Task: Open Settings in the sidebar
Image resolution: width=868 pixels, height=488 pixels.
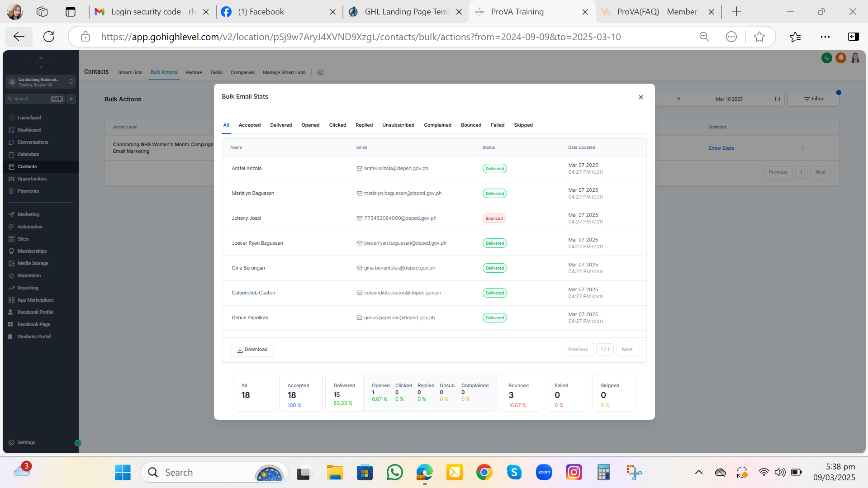Action: pyautogui.click(x=26, y=442)
